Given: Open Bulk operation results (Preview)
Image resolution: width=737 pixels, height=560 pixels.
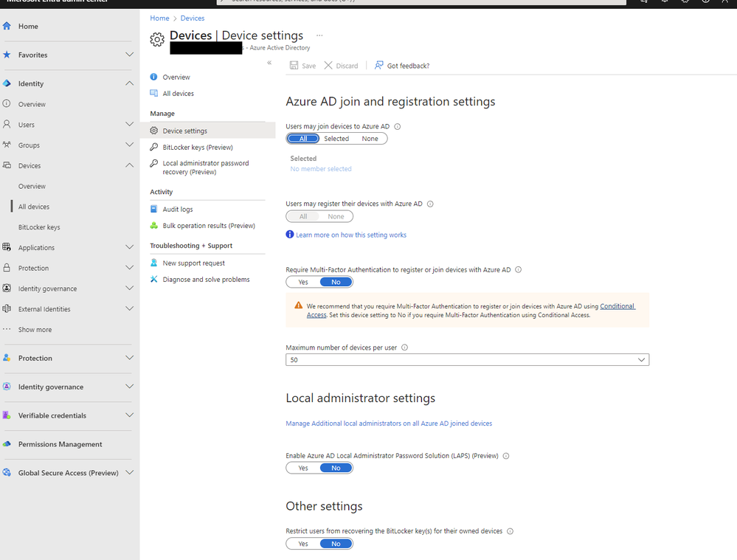Looking at the screenshot, I should [209, 226].
